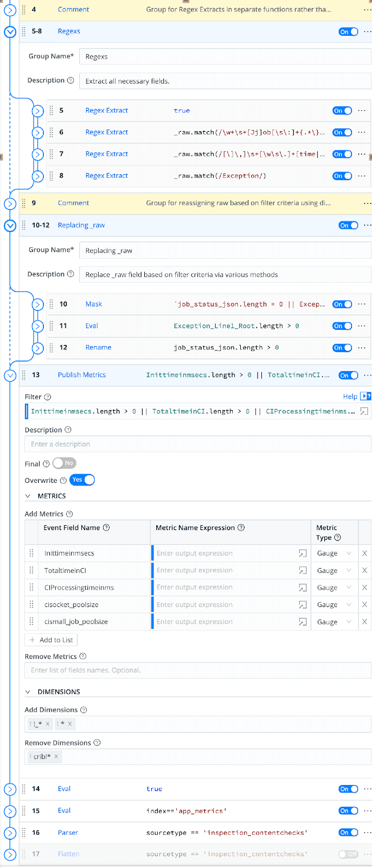Open options menu for Publish Metrics function
372x868 pixels.
coord(367,375)
